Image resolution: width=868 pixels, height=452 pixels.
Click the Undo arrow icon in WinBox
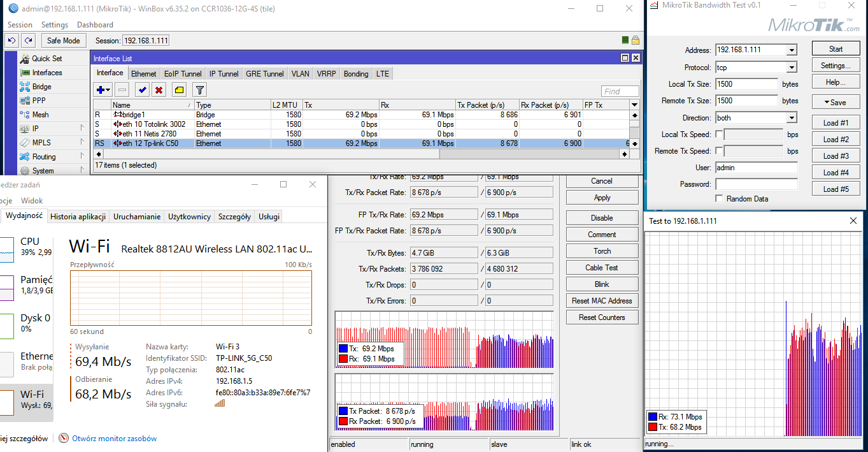point(11,40)
